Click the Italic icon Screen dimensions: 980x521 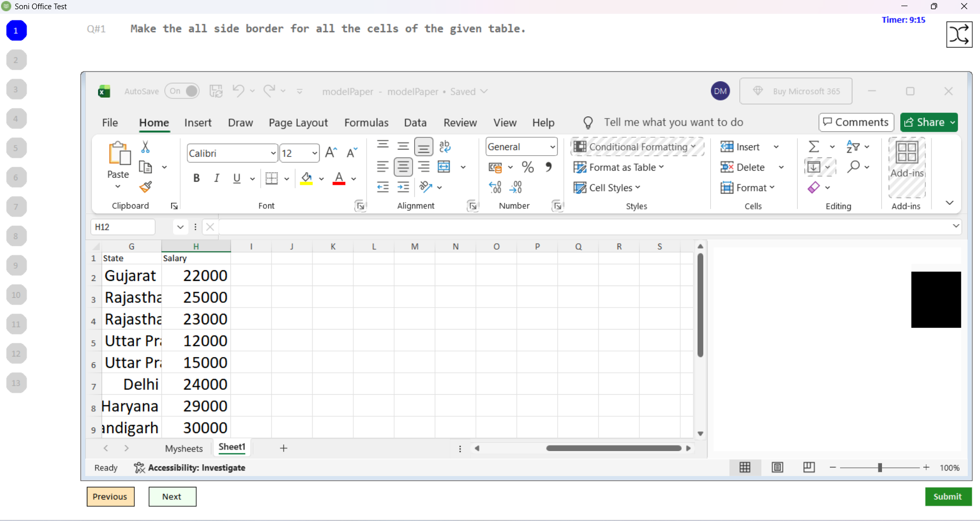[x=217, y=178]
